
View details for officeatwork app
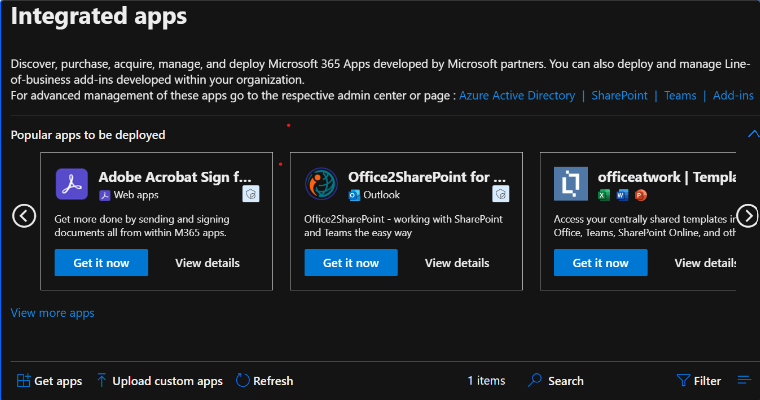[705, 263]
